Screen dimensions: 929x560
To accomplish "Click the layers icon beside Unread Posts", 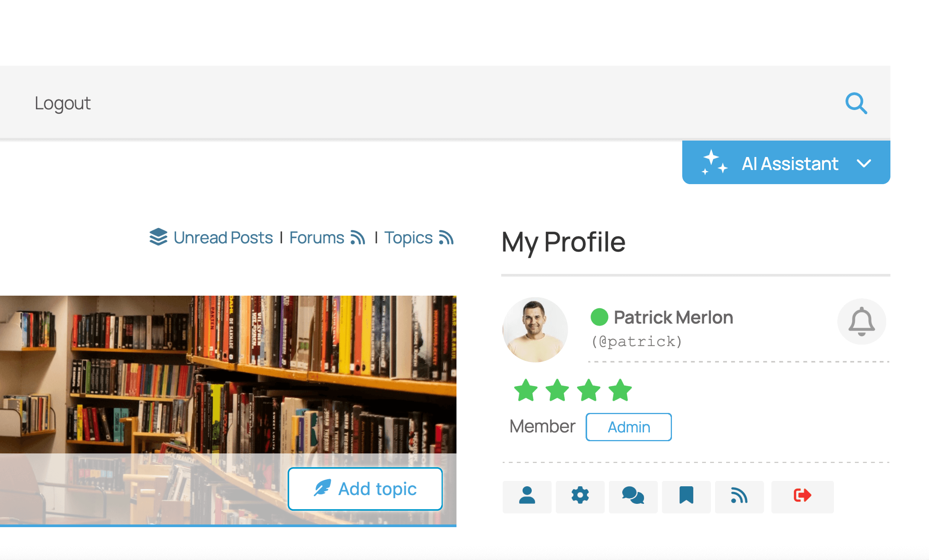I will point(158,237).
